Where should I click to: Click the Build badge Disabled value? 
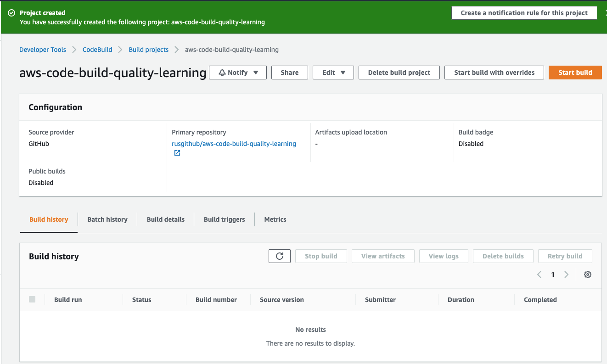coord(471,144)
